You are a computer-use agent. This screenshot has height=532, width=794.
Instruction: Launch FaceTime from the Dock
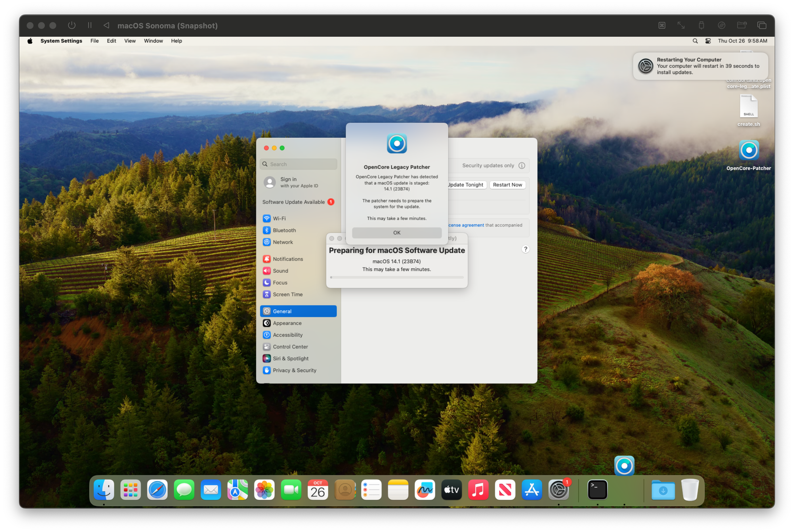[291, 490]
